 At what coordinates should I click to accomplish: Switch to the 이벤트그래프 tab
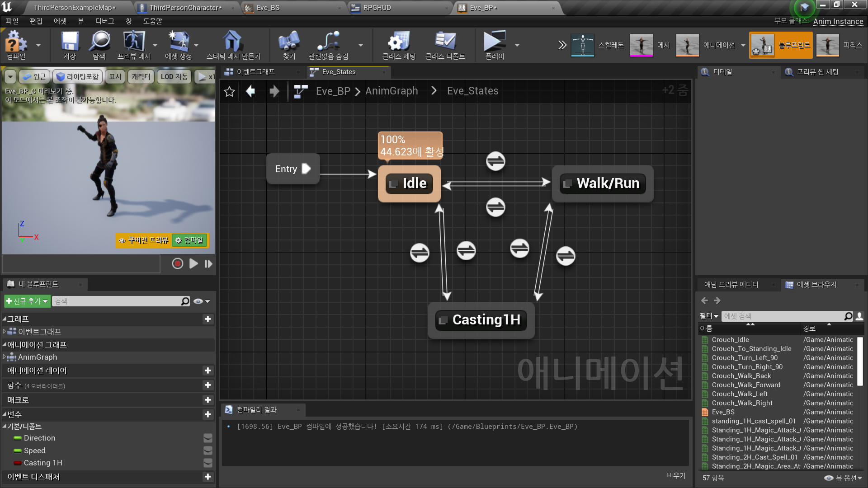255,72
